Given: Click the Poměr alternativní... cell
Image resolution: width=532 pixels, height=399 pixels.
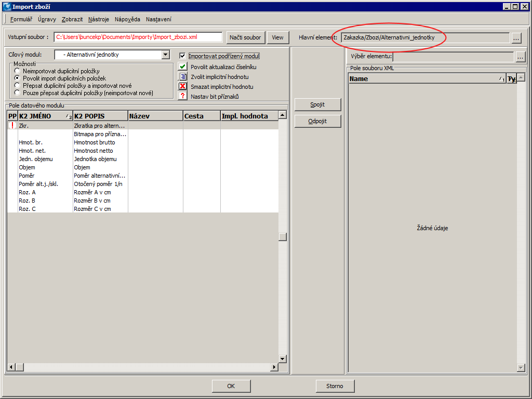Looking at the screenshot, I should coord(100,176).
